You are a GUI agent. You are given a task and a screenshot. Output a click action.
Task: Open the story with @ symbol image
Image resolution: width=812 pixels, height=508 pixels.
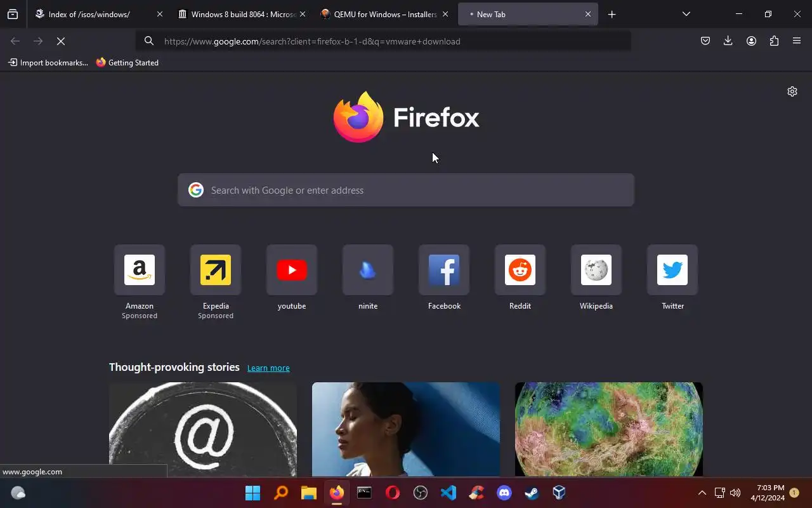point(203,429)
